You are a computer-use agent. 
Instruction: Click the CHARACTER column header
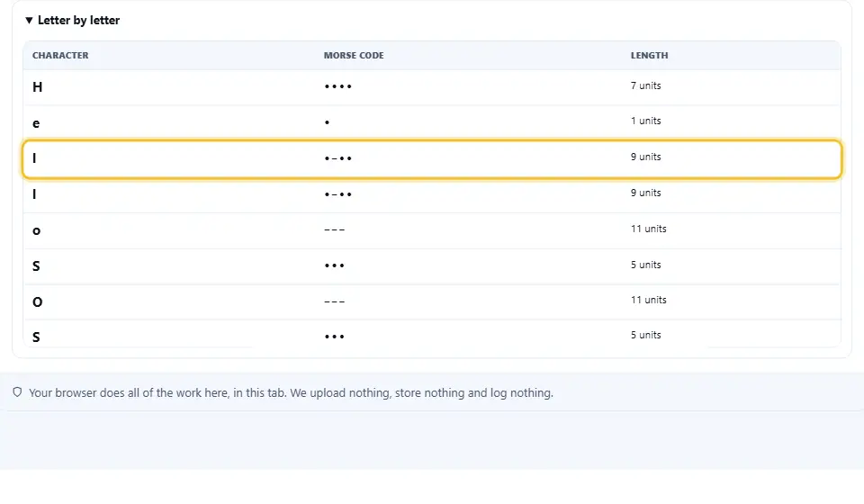point(60,55)
